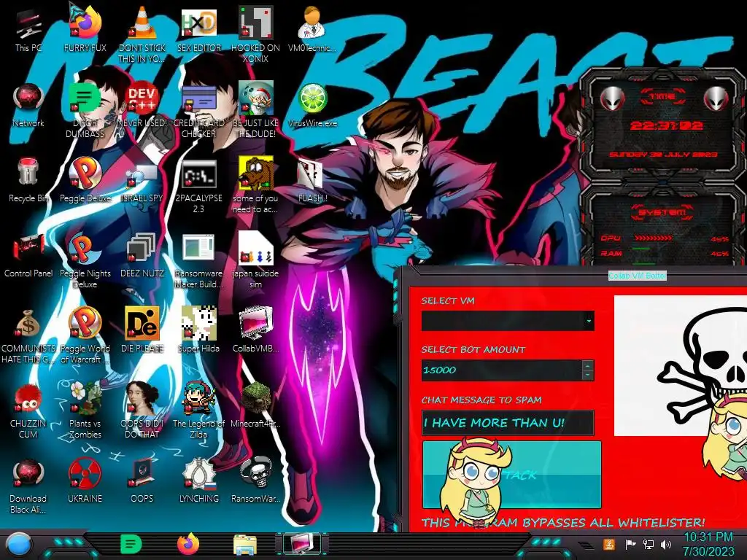Click the RAM meter in system widget

(x=664, y=253)
